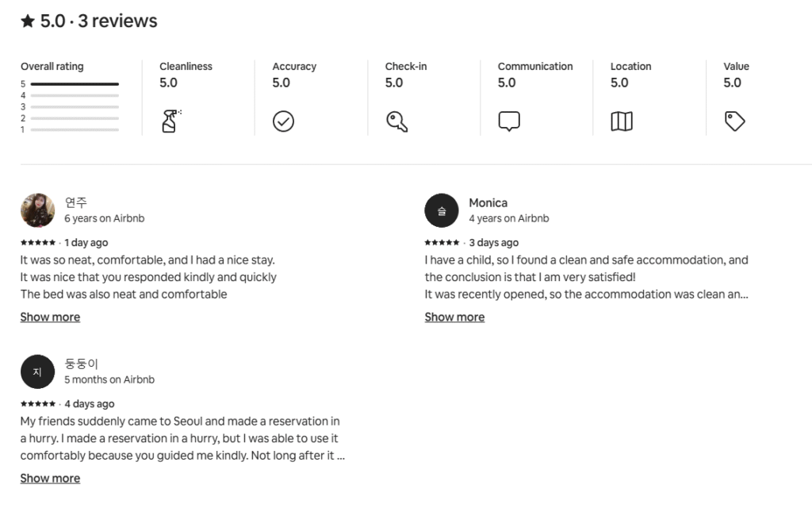Screen dimensions: 812x508
Task: Click the Location map icon
Action: (x=622, y=121)
